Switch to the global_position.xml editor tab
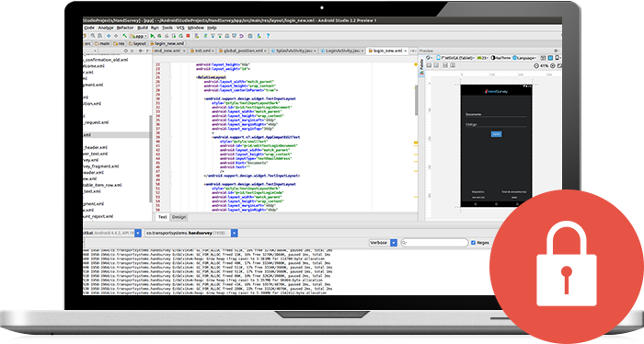Image resolution: width=644 pixels, height=344 pixels. (x=242, y=51)
